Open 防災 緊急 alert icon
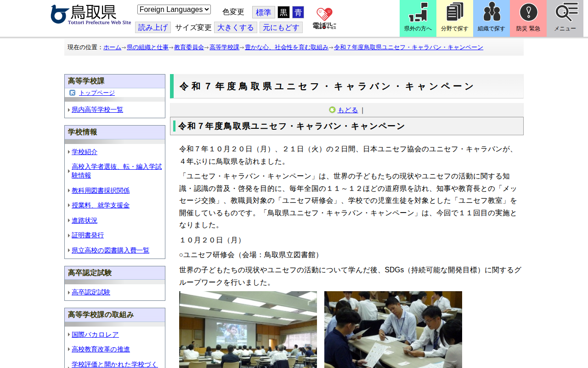This screenshot has height=368, width=588. pyautogui.click(x=528, y=18)
